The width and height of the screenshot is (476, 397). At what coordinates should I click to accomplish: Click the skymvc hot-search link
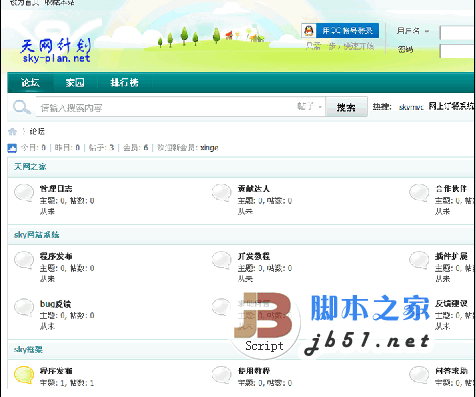pos(411,107)
